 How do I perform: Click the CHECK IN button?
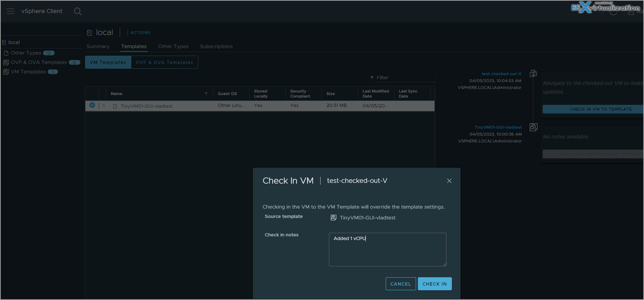[x=435, y=284]
